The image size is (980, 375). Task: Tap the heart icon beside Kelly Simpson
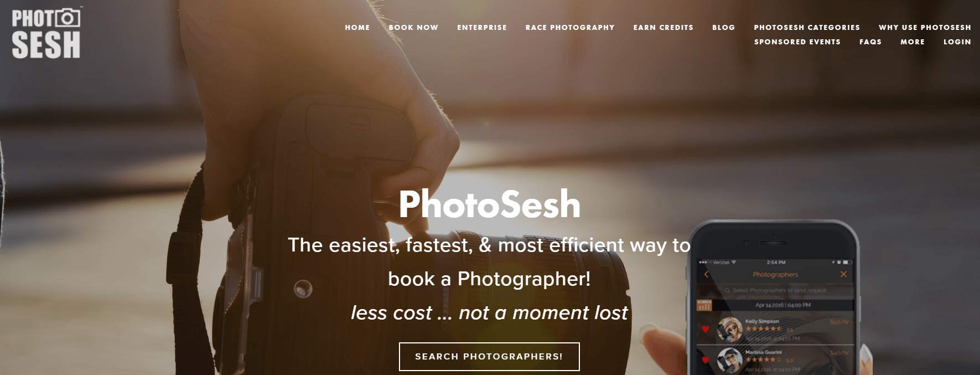[706, 329]
